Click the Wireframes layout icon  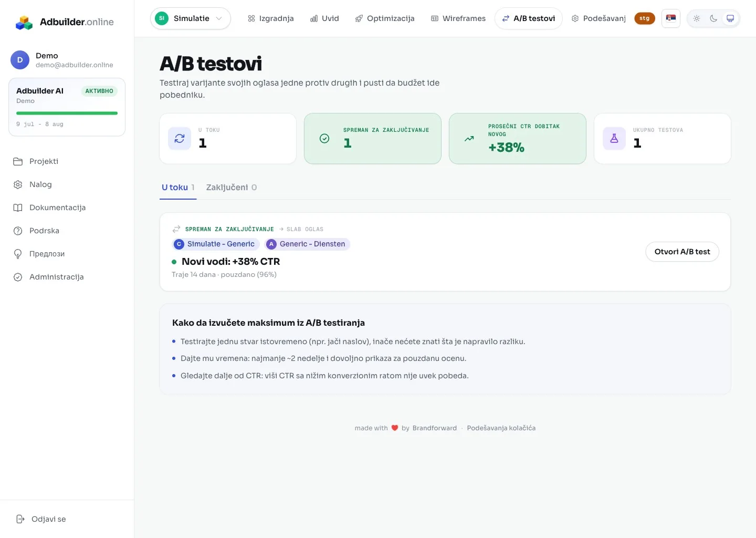pyautogui.click(x=435, y=18)
